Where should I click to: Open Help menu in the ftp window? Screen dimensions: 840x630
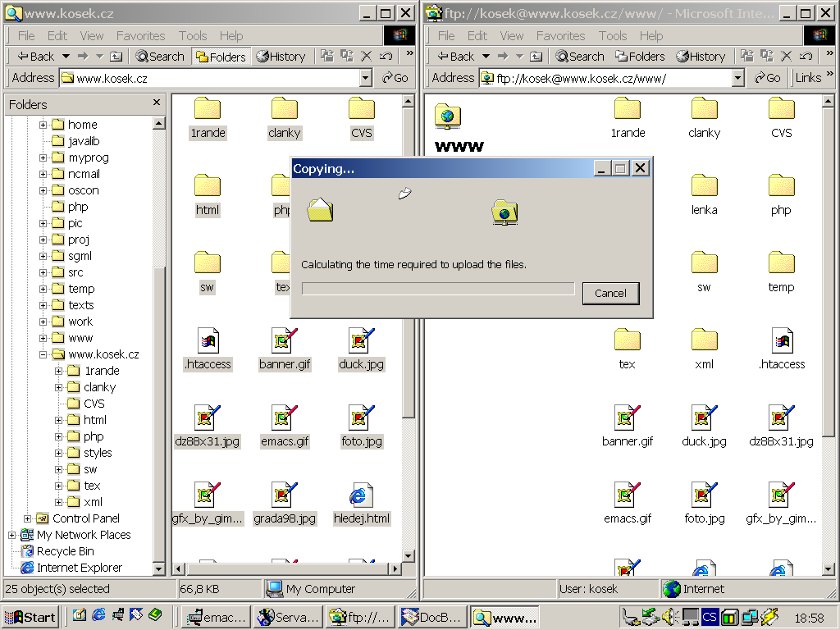click(x=651, y=36)
